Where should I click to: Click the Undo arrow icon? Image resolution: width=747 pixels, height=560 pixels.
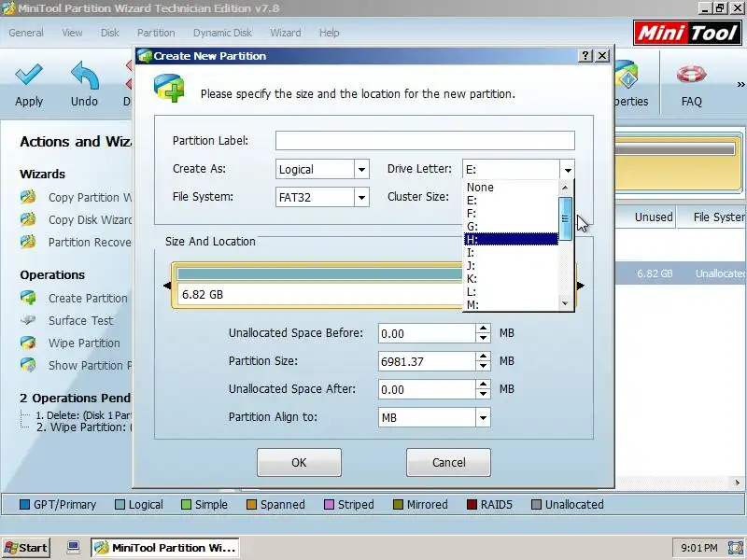tap(85, 76)
